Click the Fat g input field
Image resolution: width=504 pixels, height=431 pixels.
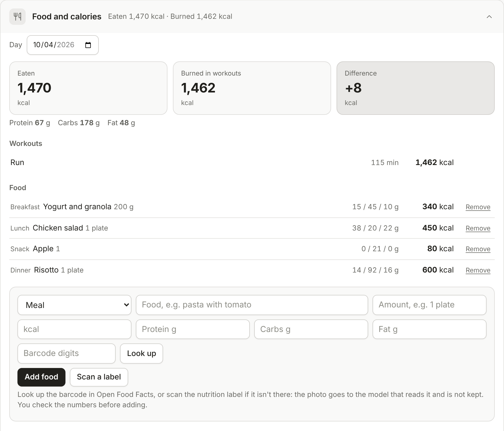430,329
